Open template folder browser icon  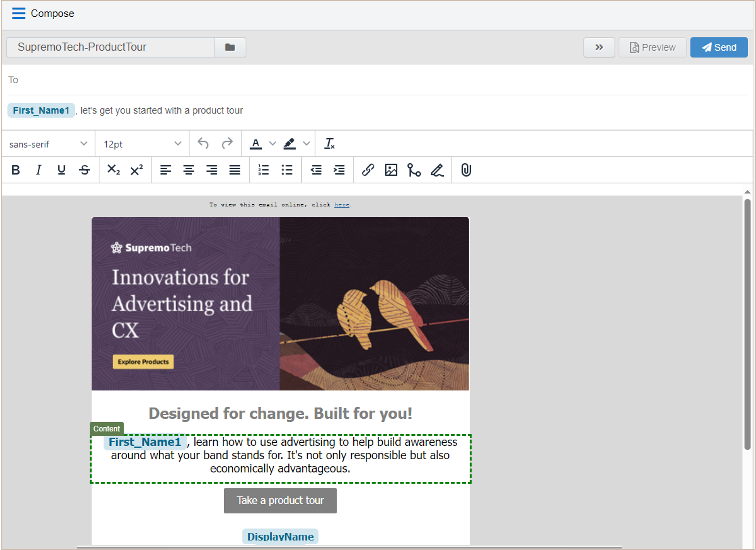(230, 47)
